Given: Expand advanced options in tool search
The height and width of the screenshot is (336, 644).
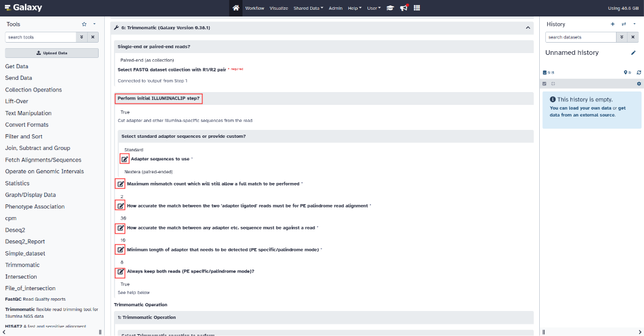Looking at the screenshot, I should (81, 37).
